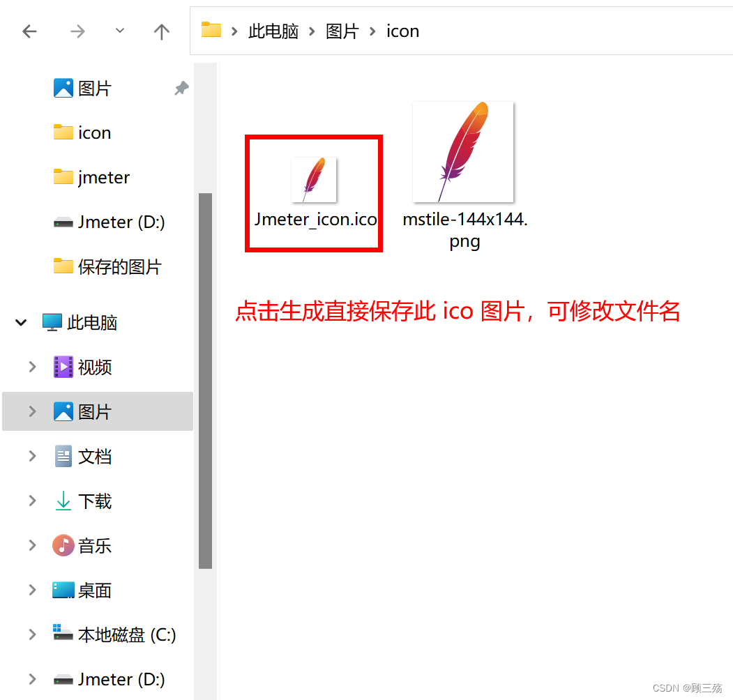Open the jmeter folder in quick access
The image size is (733, 700).
[x=91, y=178]
